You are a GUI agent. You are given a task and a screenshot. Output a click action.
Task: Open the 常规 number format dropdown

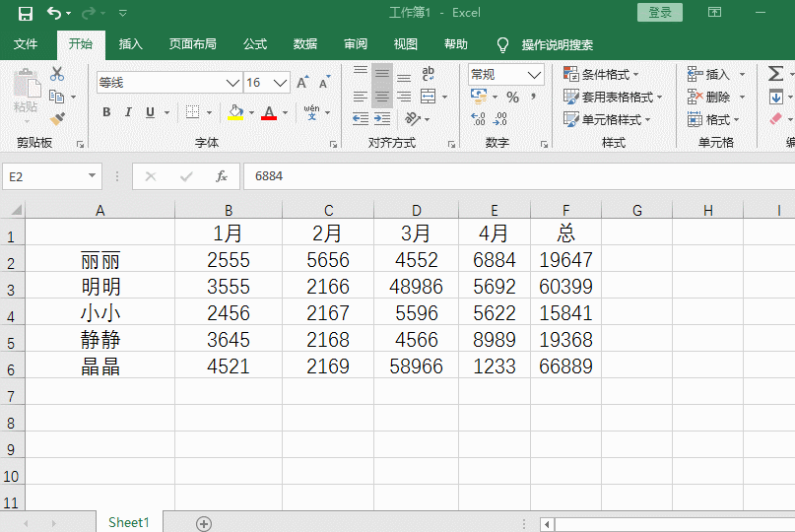(x=534, y=75)
